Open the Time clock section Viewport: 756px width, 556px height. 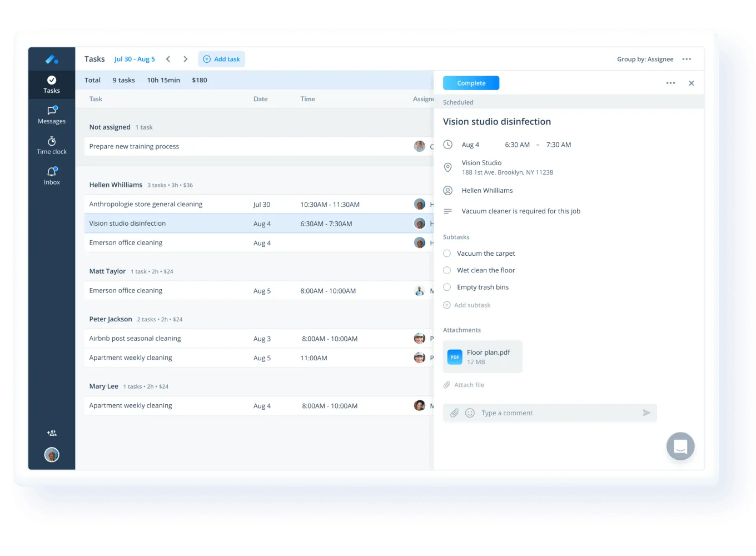point(52,146)
